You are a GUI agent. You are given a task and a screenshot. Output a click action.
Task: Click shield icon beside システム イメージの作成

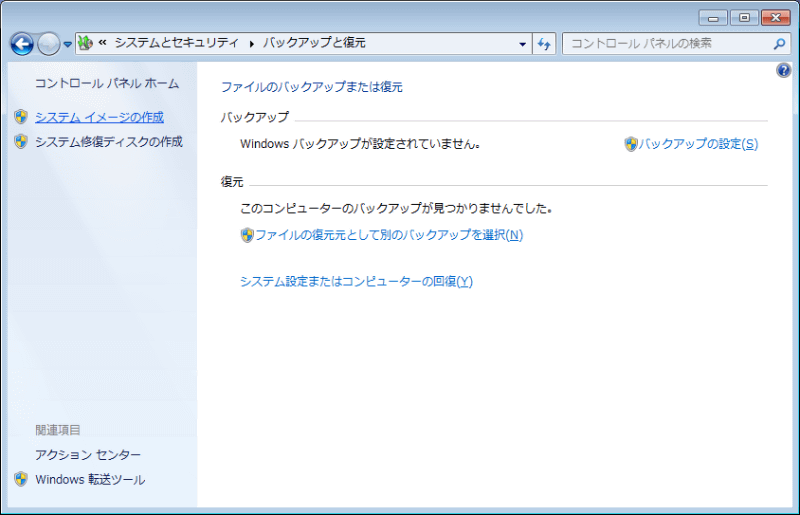coord(21,117)
